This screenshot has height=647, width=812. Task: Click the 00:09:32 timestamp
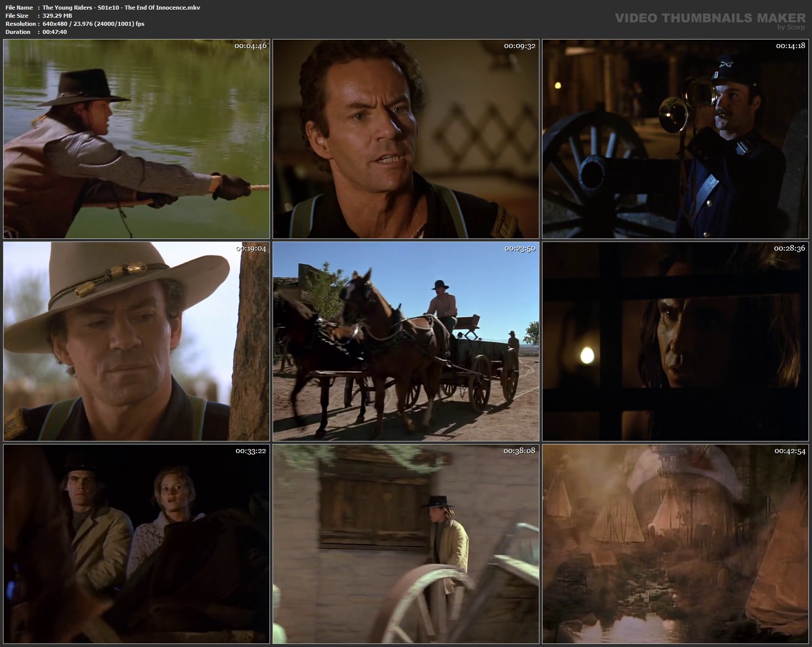(520, 46)
